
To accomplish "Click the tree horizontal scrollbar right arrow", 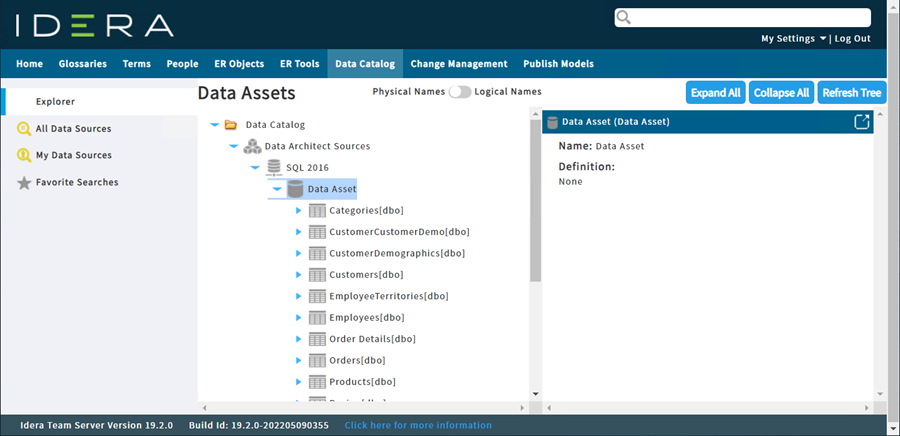I will click(522, 408).
